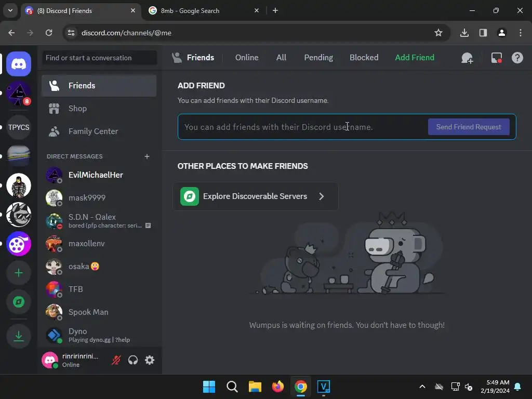
Task: Open DM with maxollenv
Action: point(99,244)
